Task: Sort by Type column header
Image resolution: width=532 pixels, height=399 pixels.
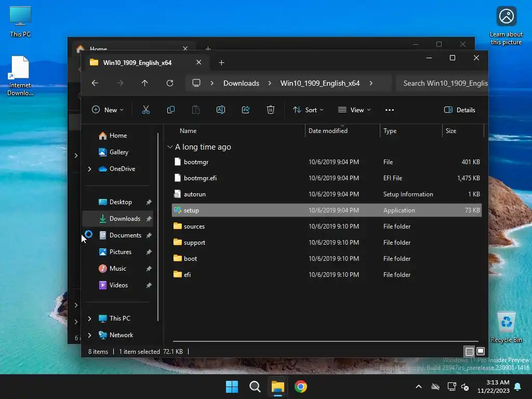Action: [x=390, y=130]
